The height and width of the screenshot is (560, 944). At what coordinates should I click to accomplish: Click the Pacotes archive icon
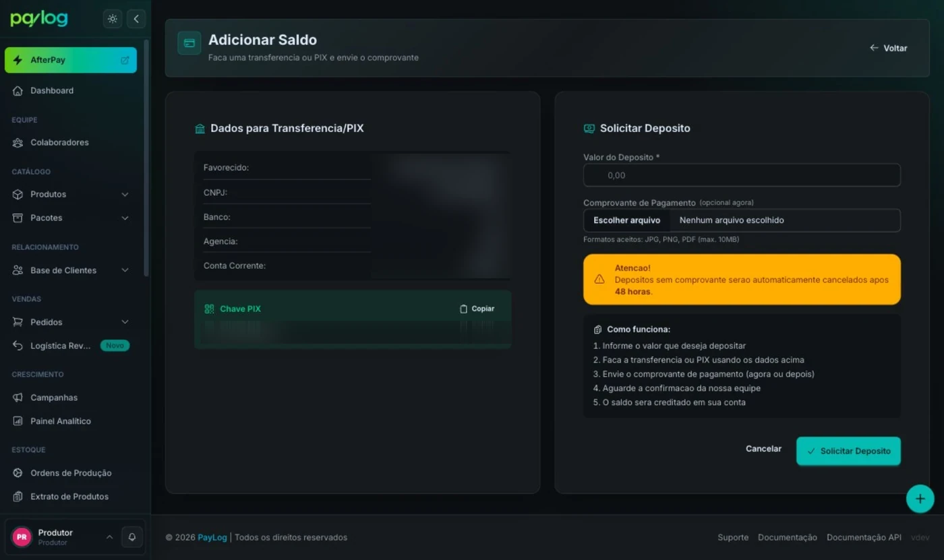(x=18, y=218)
